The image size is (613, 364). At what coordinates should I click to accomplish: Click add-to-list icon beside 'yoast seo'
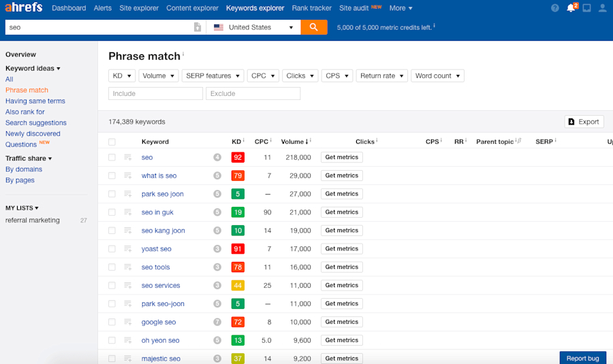[x=128, y=249]
